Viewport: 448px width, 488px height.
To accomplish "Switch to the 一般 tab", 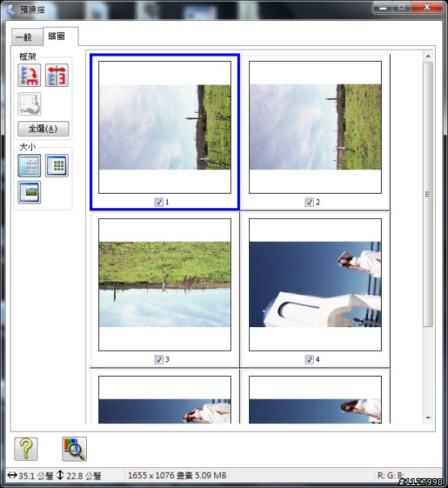I will [x=27, y=37].
